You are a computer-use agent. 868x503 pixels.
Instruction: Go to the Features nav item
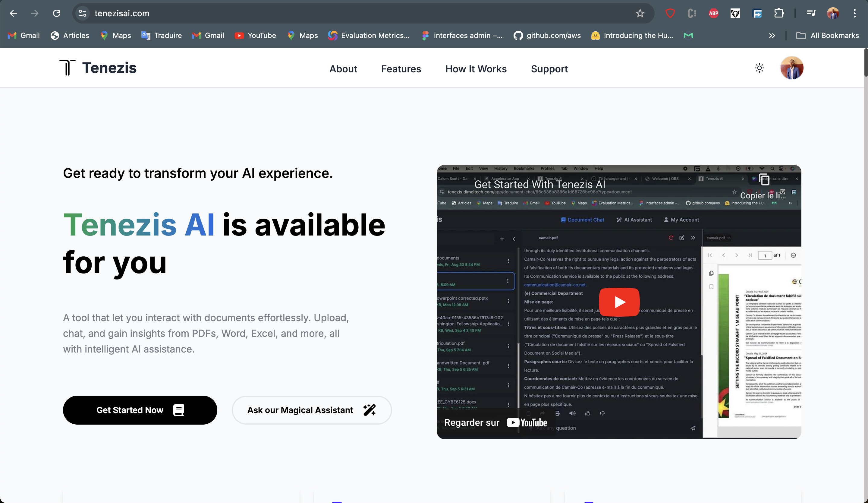tap(401, 69)
